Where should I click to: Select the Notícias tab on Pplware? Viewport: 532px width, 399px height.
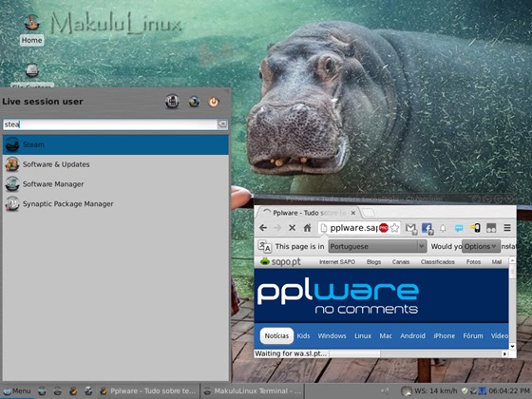point(276,336)
